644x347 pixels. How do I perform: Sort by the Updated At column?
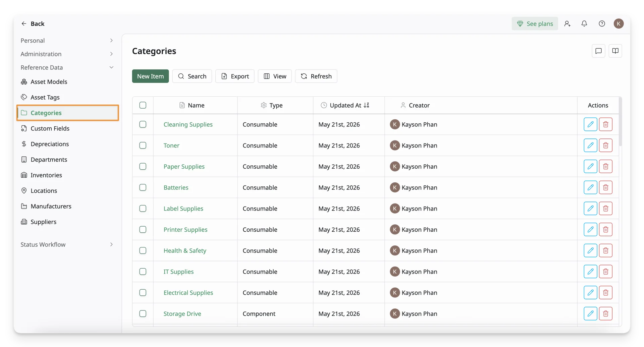[x=349, y=105]
